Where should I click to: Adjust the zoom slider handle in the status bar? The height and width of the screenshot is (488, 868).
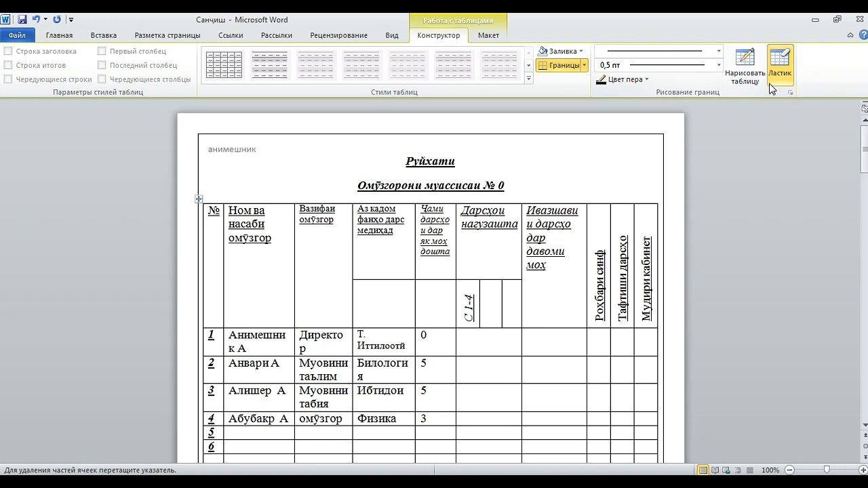point(826,470)
